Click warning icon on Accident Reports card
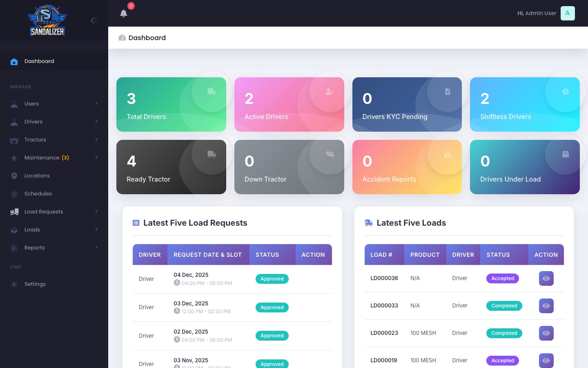Image resolution: width=588 pixels, height=368 pixels. [x=448, y=154]
